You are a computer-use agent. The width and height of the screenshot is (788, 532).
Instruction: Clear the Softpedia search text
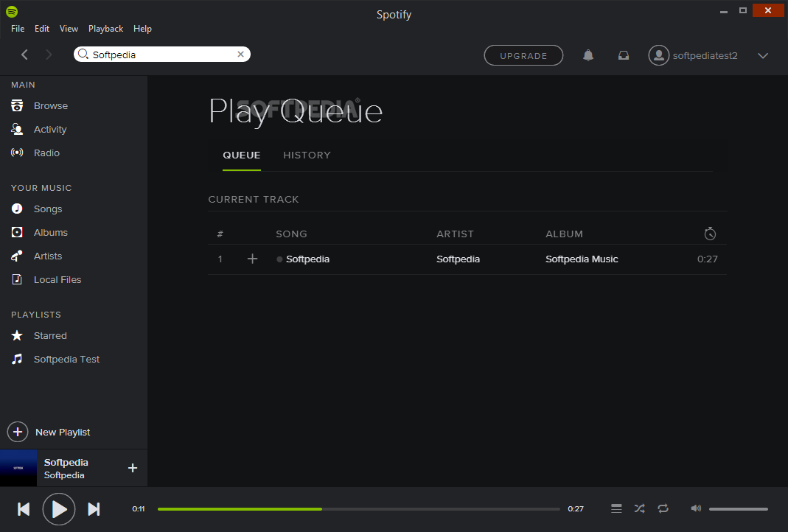tap(241, 55)
